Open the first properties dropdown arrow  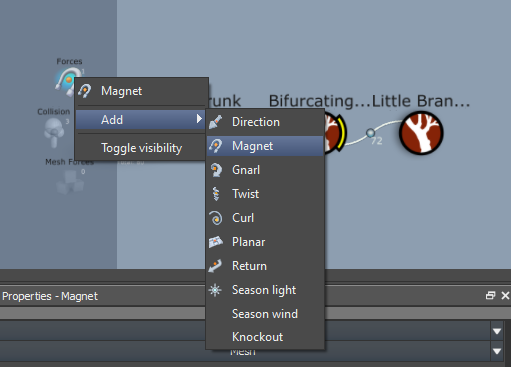(497, 331)
